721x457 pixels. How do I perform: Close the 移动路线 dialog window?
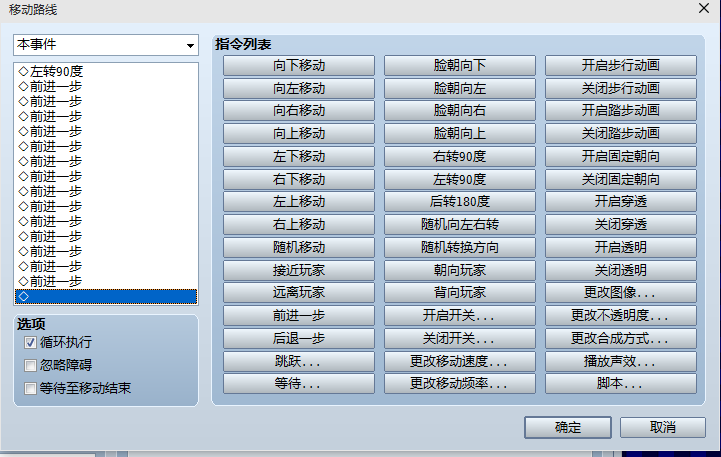[x=704, y=8]
